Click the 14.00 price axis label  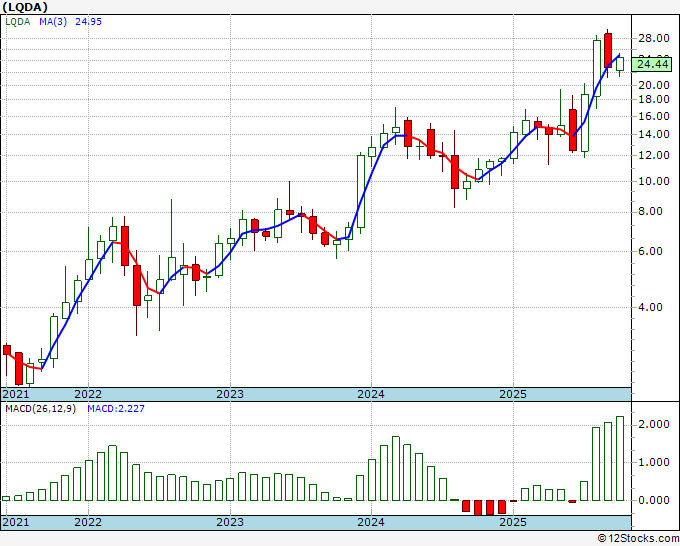click(654, 134)
